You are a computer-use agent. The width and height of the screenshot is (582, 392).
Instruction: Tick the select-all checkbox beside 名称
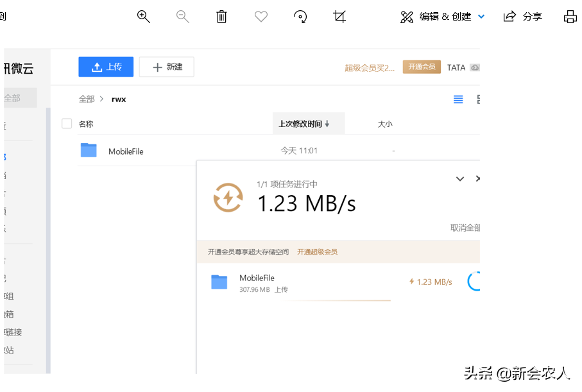click(x=67, y=123)
